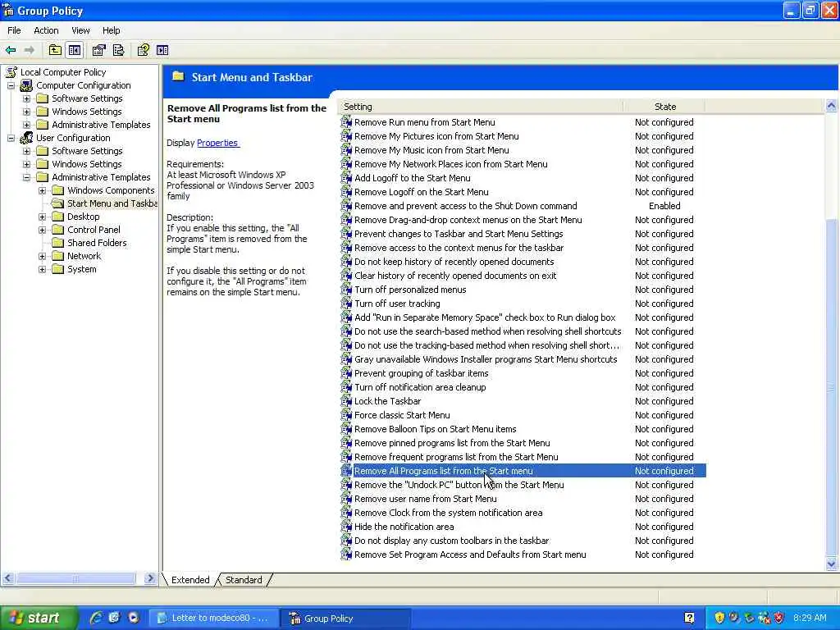Expand the System folder node
This screenshot has height=630, width=840.
click(x=43, y=269)
